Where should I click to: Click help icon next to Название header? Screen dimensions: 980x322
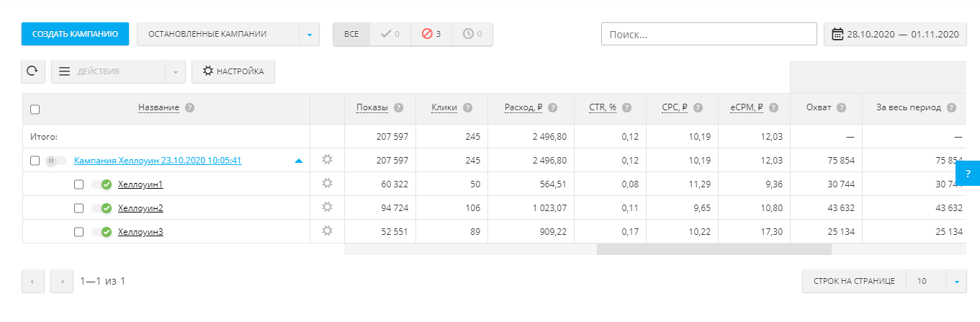(190, 108)
